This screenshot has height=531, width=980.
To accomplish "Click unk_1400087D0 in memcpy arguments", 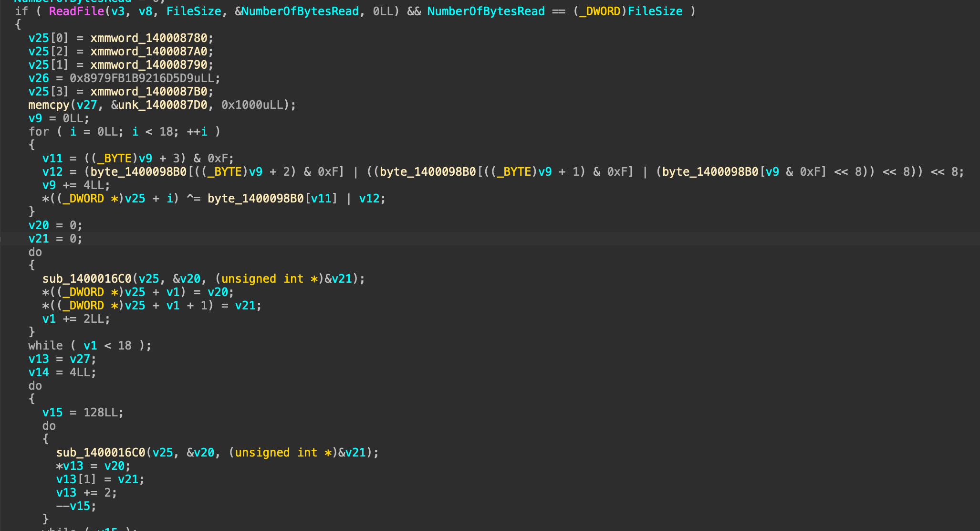I will 163,105.
